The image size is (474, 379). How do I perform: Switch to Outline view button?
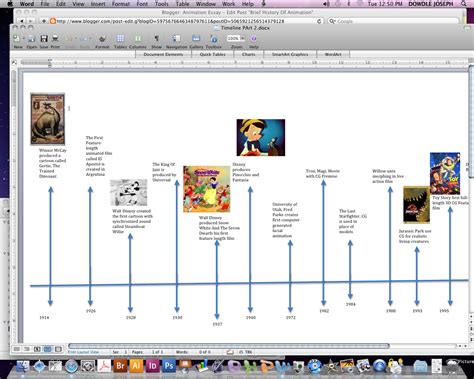coord(27,349)
